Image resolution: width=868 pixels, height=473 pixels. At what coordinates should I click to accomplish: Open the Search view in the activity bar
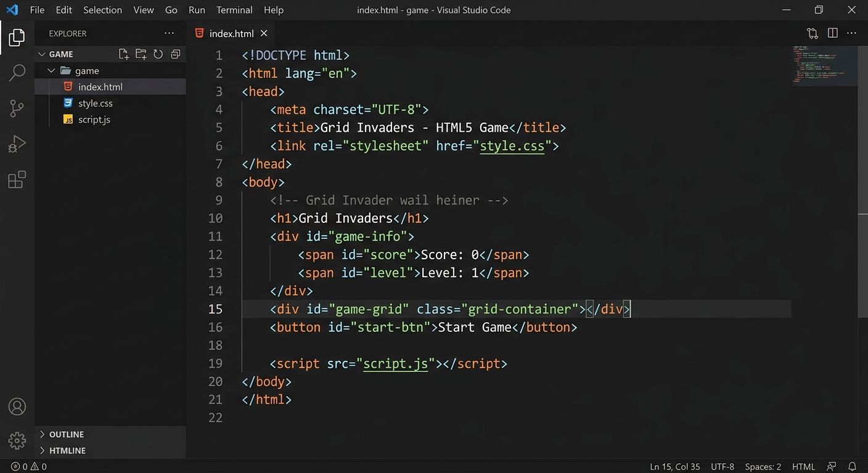coord(17,72)
